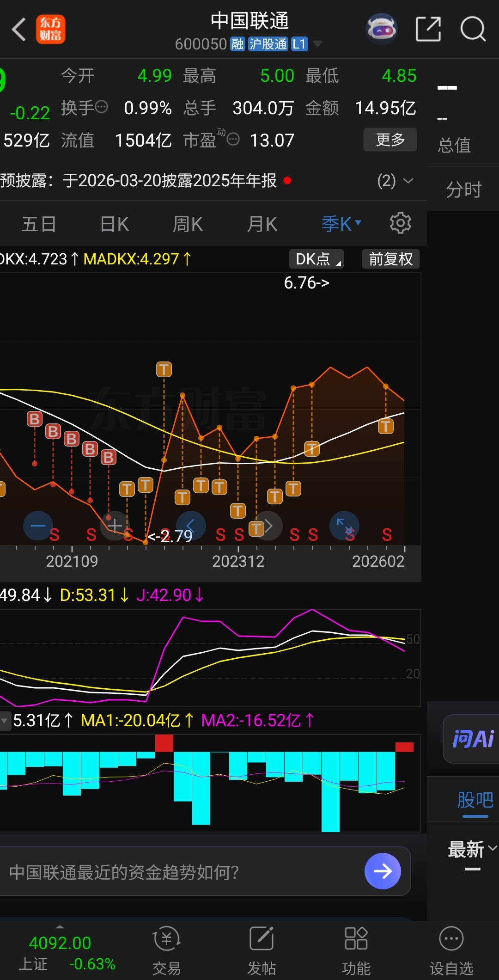Expand the 上证 index bar
This screenshot has width=499, height=980.
coord(60,927)
